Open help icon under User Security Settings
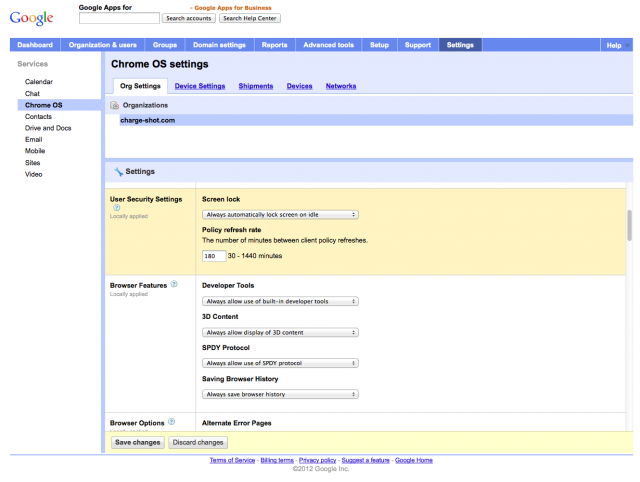 click(117, 208)
